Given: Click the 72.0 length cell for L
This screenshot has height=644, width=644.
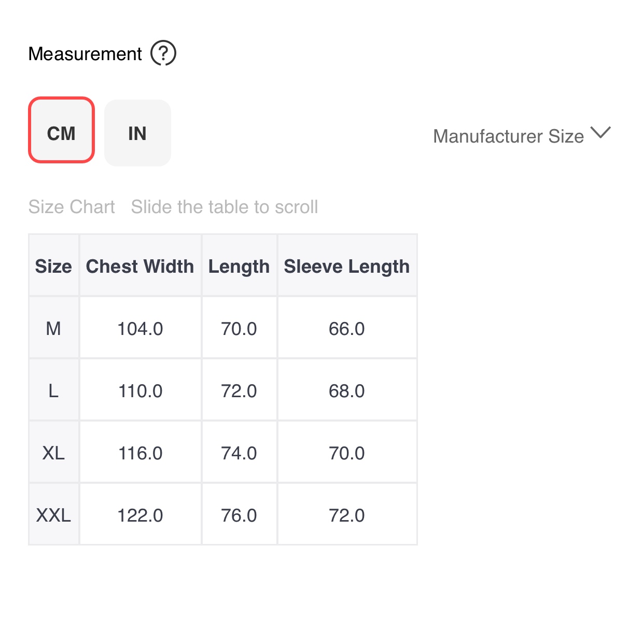Looking at the screenshot, I should pos(239,390).
